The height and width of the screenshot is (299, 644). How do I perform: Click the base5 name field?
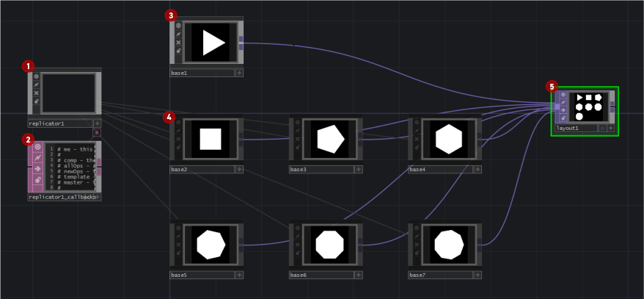(x=202, y=275)
